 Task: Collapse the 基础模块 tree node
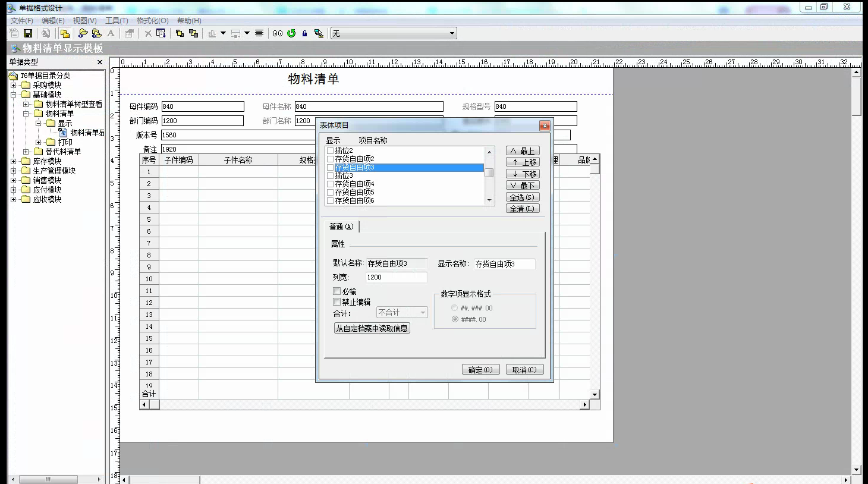[x=14, y=95]
